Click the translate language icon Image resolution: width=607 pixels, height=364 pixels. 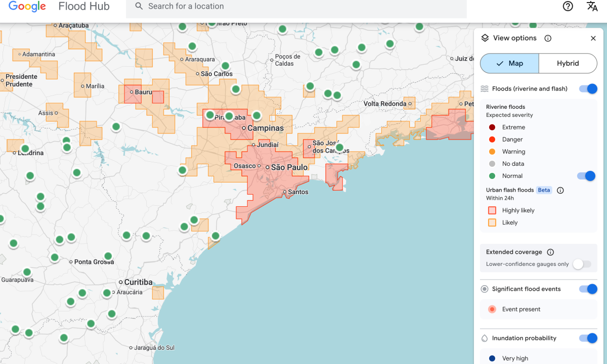592,7
